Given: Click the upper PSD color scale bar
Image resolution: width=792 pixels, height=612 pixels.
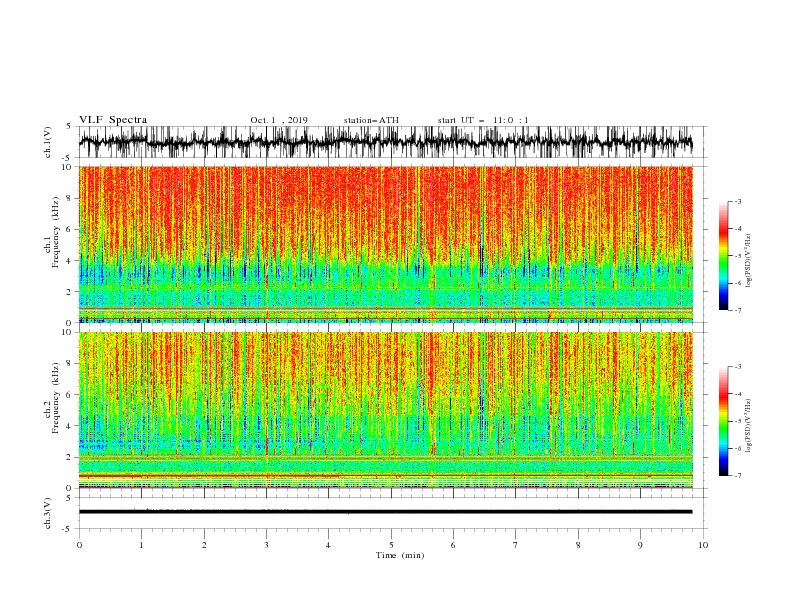Looking at the screenshot, I should tap(723, 256).
